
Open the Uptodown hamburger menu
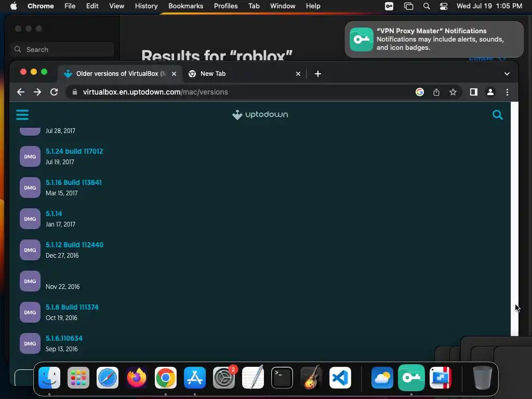pos(22,115)
